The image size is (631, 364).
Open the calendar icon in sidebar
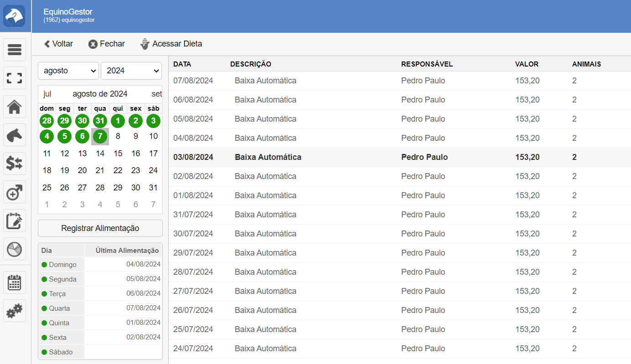tap(15, 282)
